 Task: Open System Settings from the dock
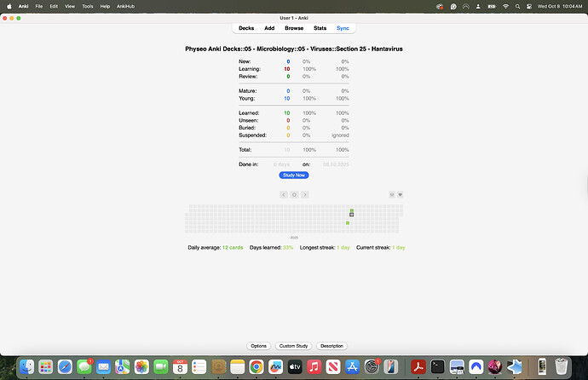[372, 367]
